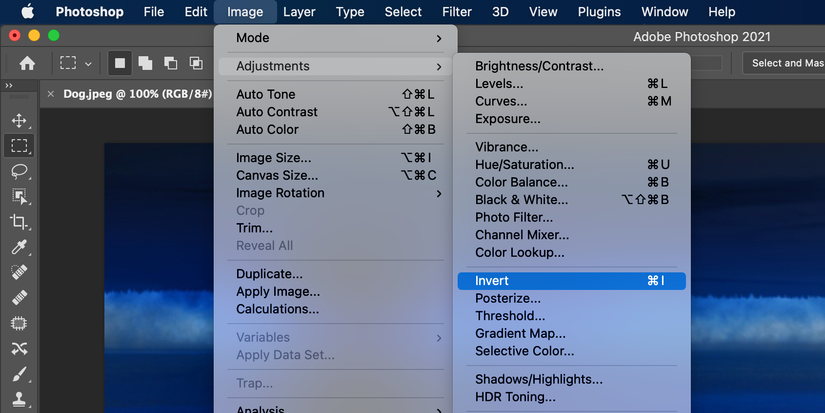Screen dimensions: 825x413
Task: Choose New selection mode
Action: coord(120,63)
